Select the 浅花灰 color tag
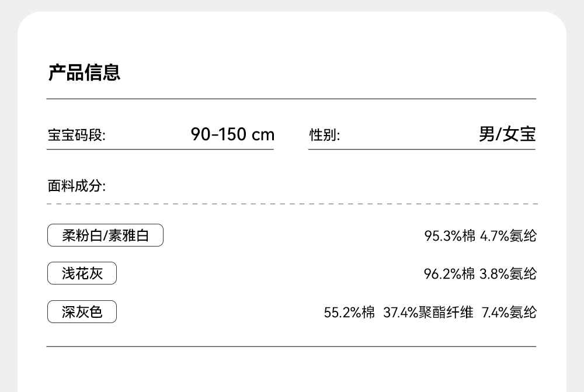 point(82,273)
